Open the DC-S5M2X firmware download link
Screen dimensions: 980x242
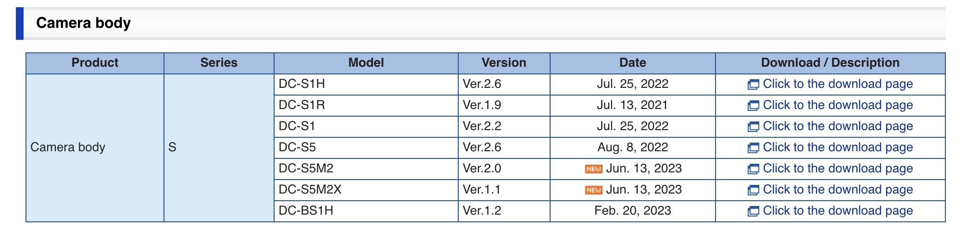coord(838,190)
